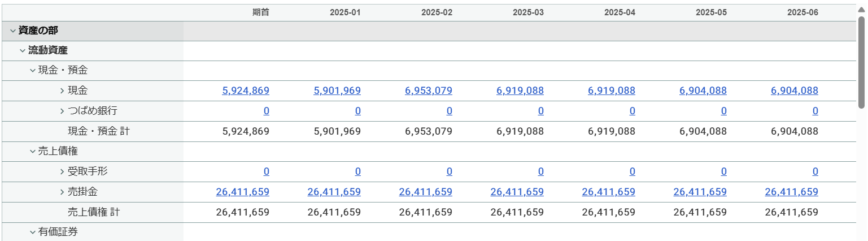Open 現金 2025-05 amount 6,904,088
868x241 pixels.
704,91
